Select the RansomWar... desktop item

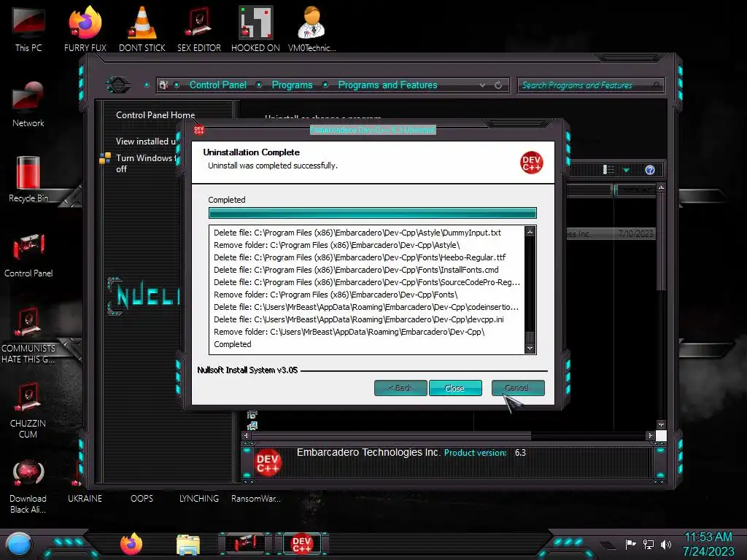[x=256, y=498]
